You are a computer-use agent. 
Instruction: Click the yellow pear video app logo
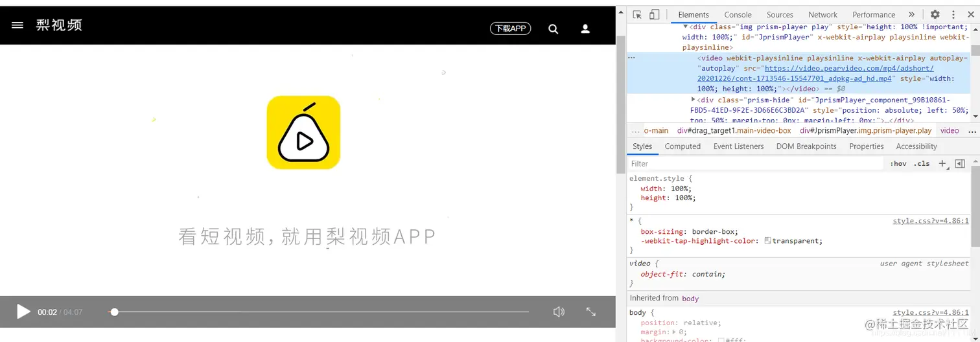(303, 133)
